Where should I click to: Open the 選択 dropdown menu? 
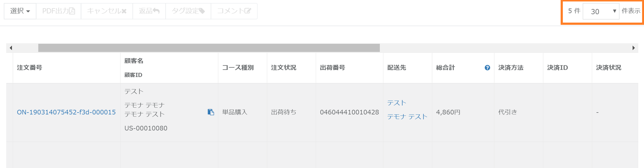point(20,11)
